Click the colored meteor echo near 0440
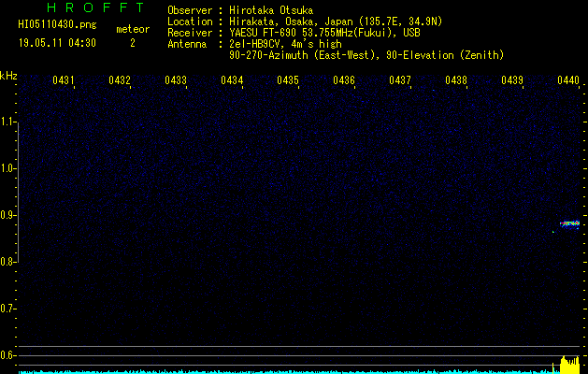This screenshot has width=588, height=374. pos(569,224)
